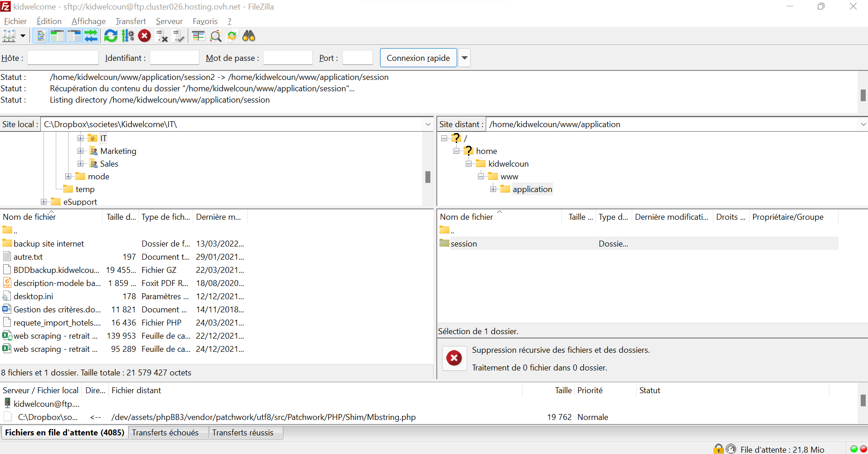The height and width of the screenshot is (454, 868).
Task: Click the Connexion rapide button
Action: point(418,58)
